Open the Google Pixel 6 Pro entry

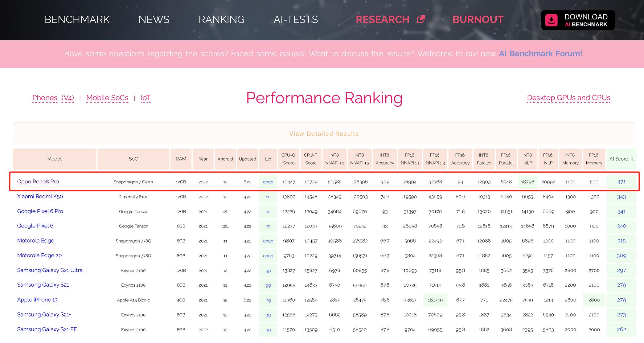(x=40, y=211)
